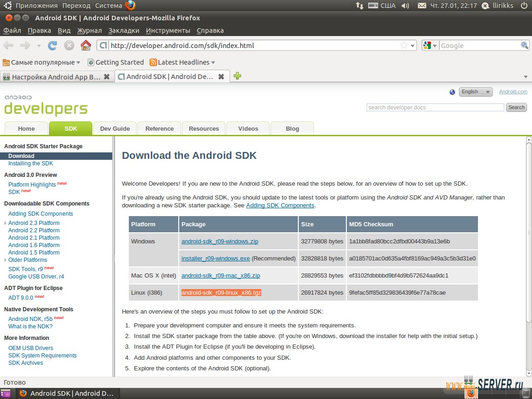Click the keyboard layout indicator icon

(373, 6)
